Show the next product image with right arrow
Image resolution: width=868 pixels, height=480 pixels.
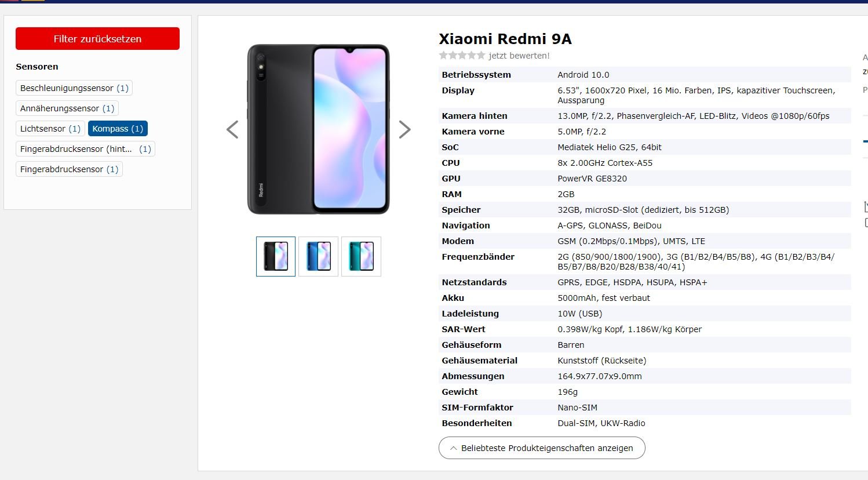point(405,129)
